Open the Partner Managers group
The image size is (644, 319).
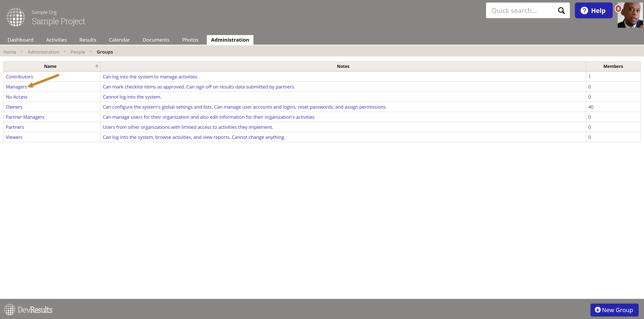[x=25, y=117]
